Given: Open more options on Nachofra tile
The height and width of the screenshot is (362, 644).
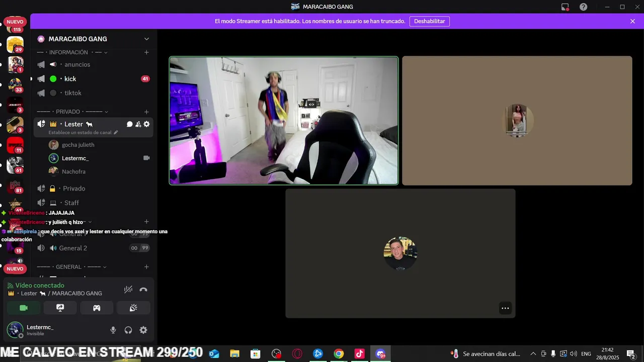Looking at the screenshot, I should pyautogui.click(x=505, y=308).
